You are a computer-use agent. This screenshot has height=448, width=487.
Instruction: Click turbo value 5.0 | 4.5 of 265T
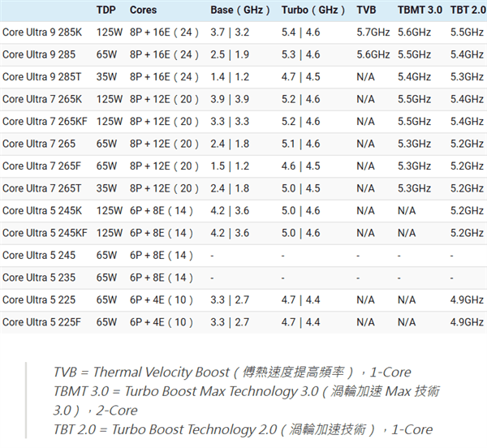300,188
